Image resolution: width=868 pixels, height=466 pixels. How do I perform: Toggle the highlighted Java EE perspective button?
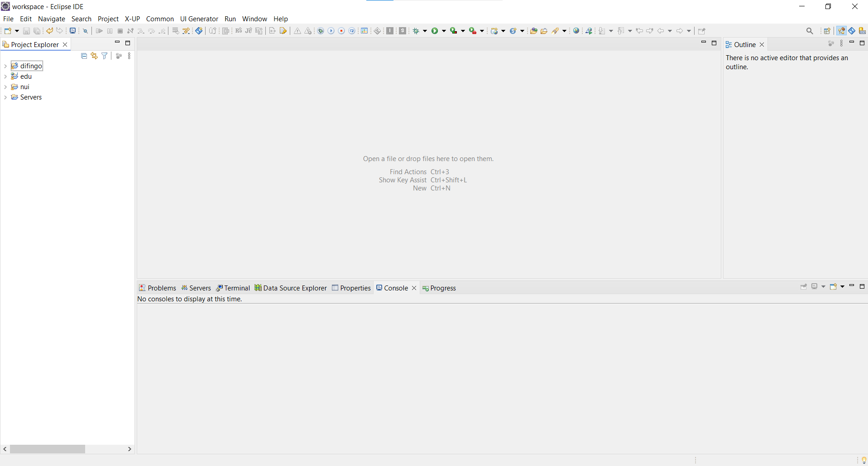coord(841,31)
